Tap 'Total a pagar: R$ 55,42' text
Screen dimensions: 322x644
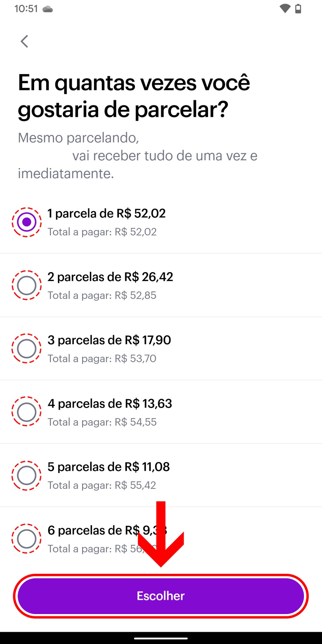[x=102, y=485]
